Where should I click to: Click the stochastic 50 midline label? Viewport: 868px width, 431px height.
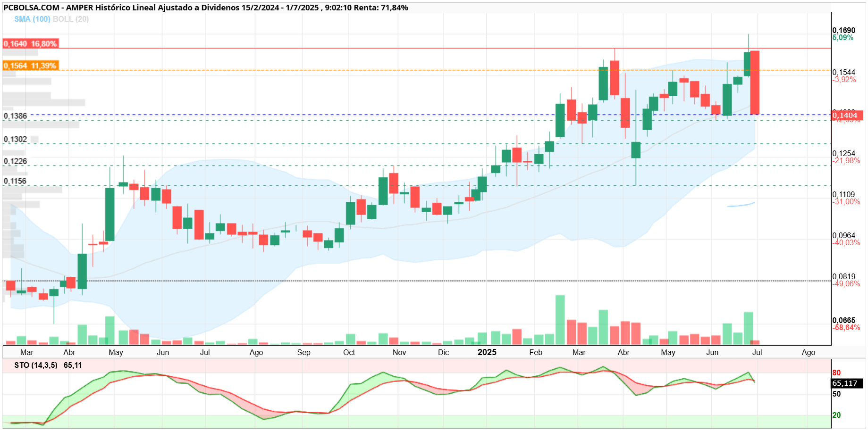pyautogui.click(x=836, y=394)
